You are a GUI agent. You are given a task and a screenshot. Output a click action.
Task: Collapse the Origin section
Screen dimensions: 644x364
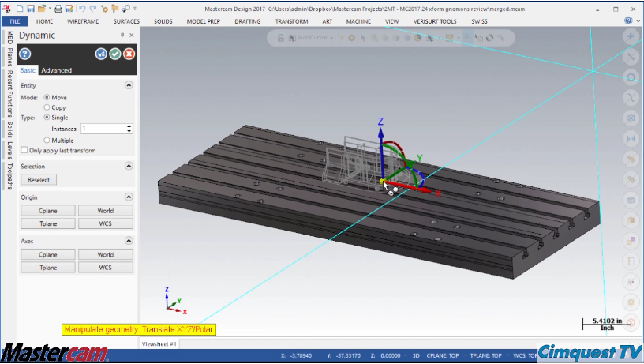pos(129,197)
